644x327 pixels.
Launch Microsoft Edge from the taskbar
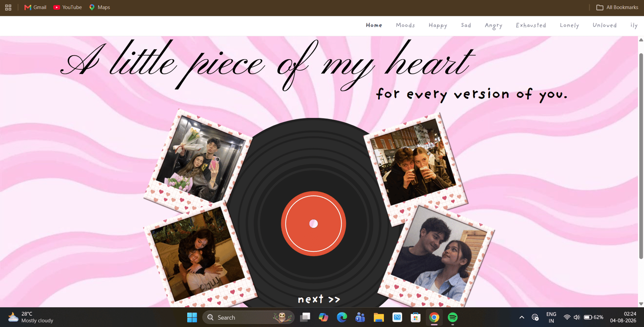(x=342, y=318)
